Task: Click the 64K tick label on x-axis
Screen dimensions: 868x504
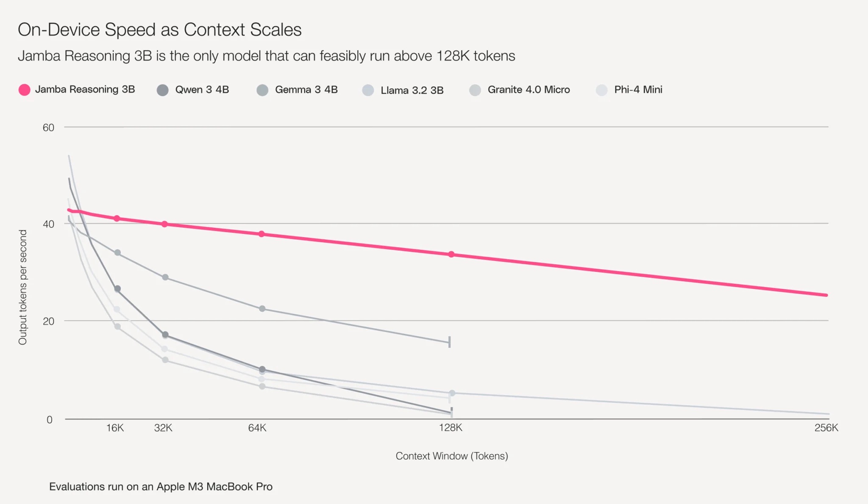Action: (x=257, y=428)
